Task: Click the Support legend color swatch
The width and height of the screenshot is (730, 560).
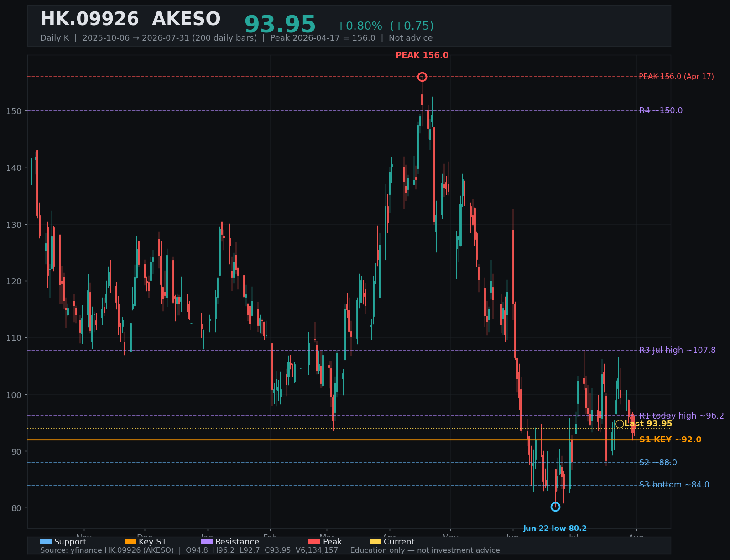Action: 46,542
